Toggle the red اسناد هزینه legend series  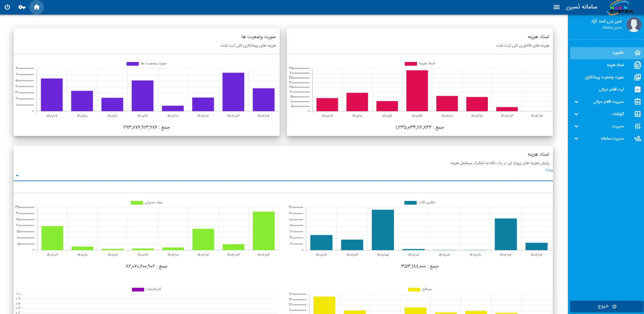click(x=420, y=64)
